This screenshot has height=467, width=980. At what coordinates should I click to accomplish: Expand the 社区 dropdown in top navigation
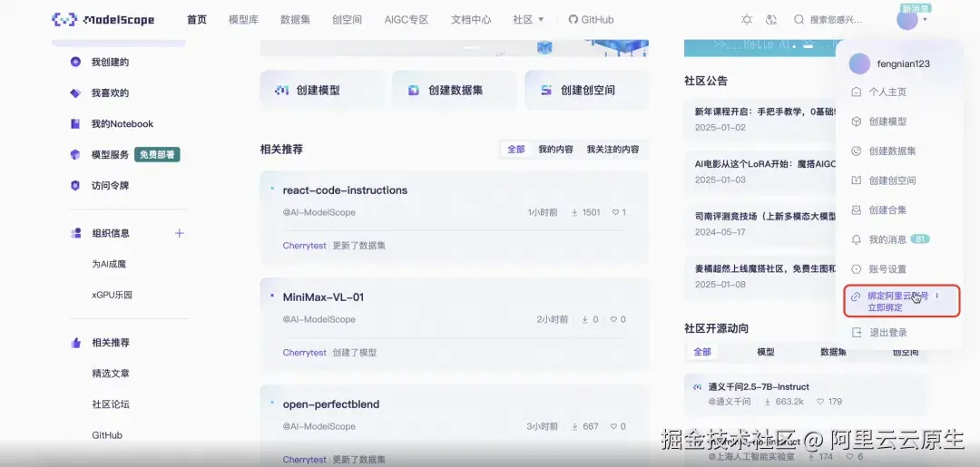click(529, 19)
